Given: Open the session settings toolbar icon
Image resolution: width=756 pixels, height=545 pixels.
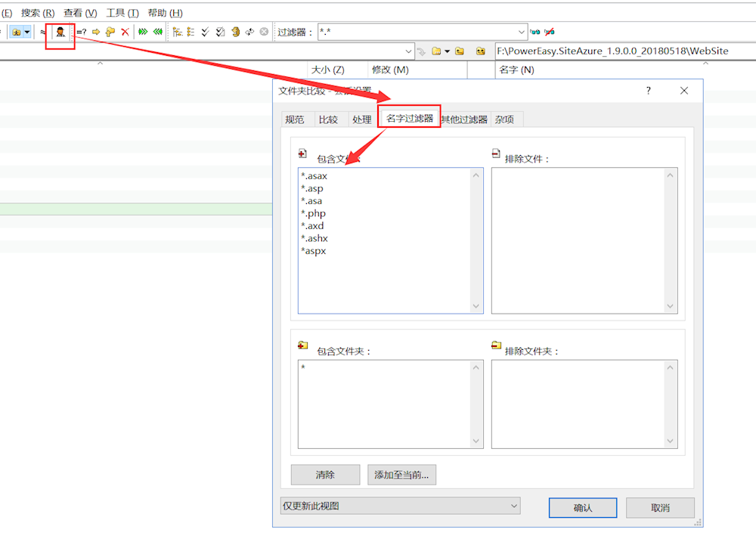Looking at the screenshot, I should (x=60, y=32).
